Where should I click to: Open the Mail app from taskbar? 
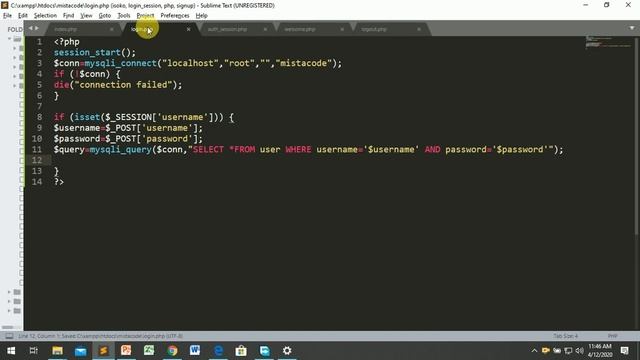pos(80,351)
